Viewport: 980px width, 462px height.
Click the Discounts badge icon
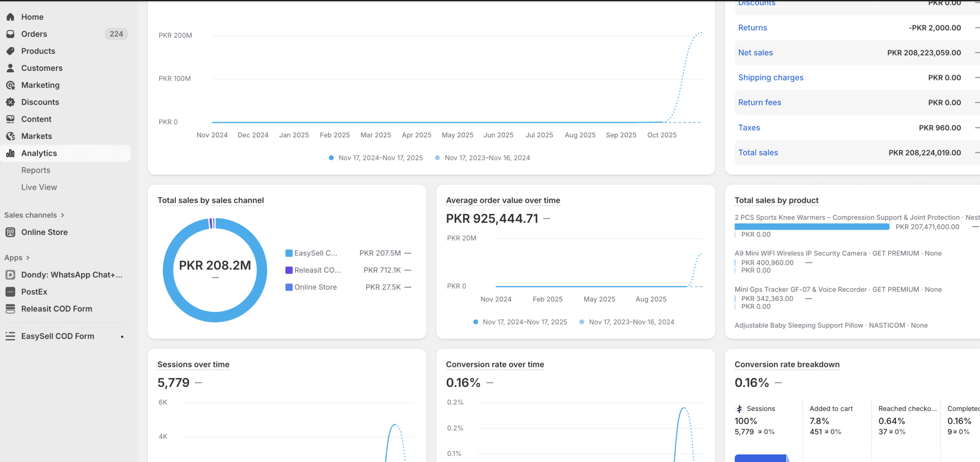coord(10,102)
